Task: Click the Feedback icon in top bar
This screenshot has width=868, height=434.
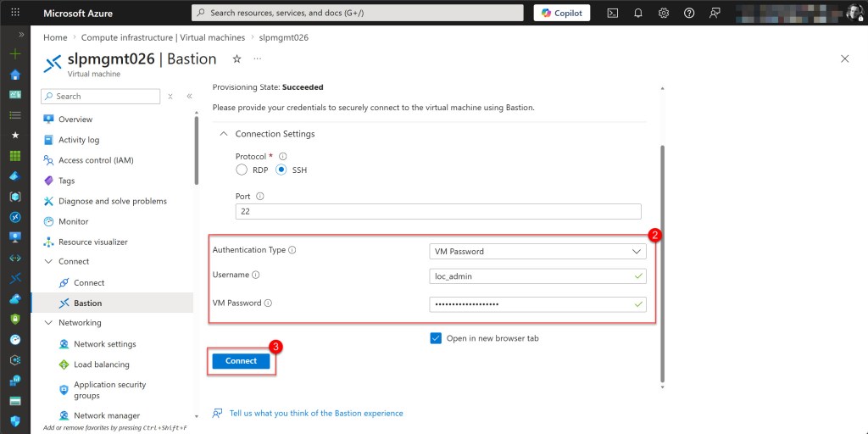Action: [715, 13]
